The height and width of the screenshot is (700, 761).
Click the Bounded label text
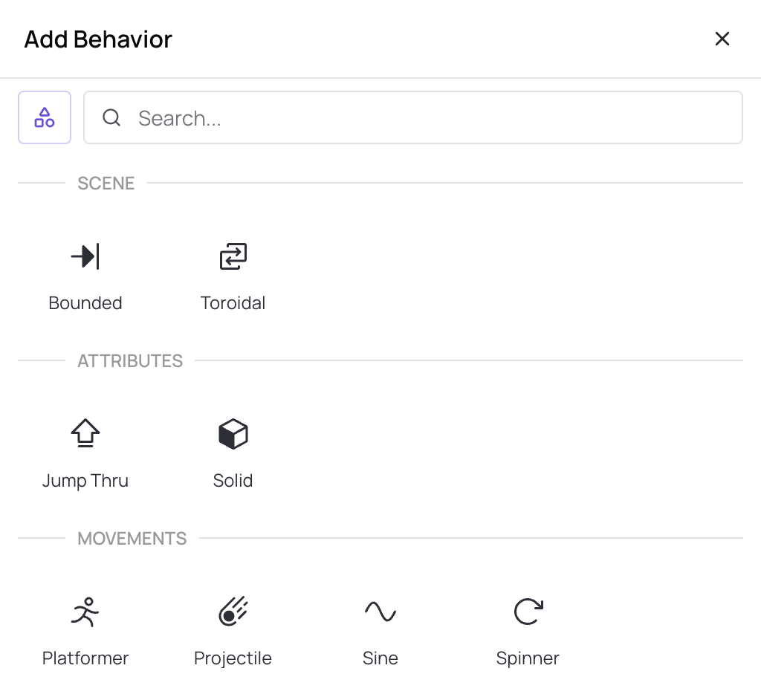[x=85, y=302]
